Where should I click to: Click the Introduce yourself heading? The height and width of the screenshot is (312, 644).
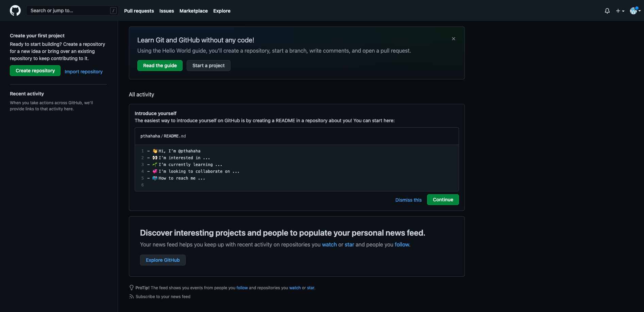click(155, 113)
